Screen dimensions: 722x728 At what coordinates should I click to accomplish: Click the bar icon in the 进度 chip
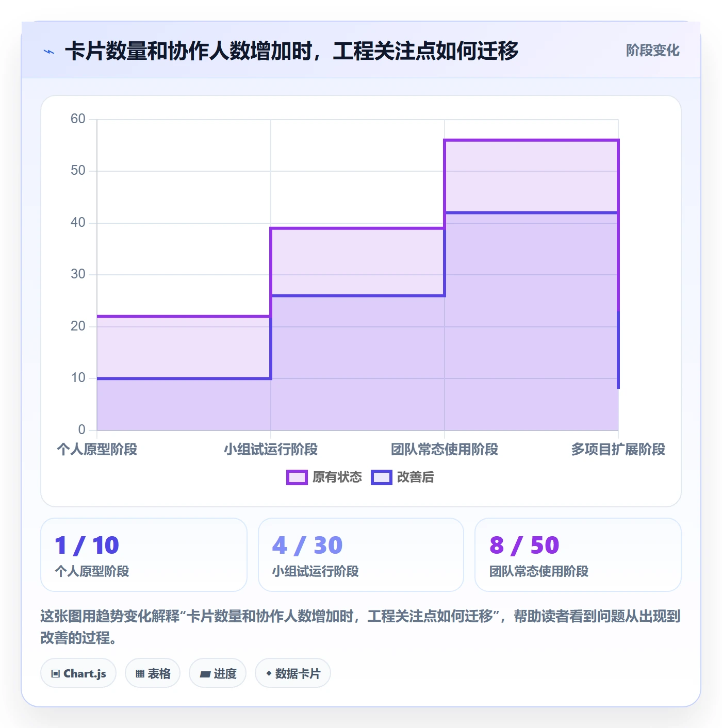coord(205,674)
